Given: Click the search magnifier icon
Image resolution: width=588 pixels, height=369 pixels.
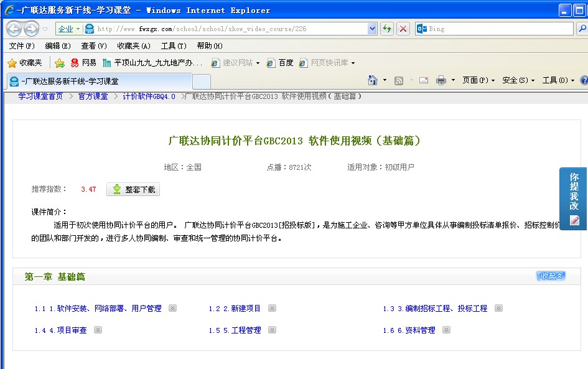Looking at the screenshot, I should click(582, 29).
